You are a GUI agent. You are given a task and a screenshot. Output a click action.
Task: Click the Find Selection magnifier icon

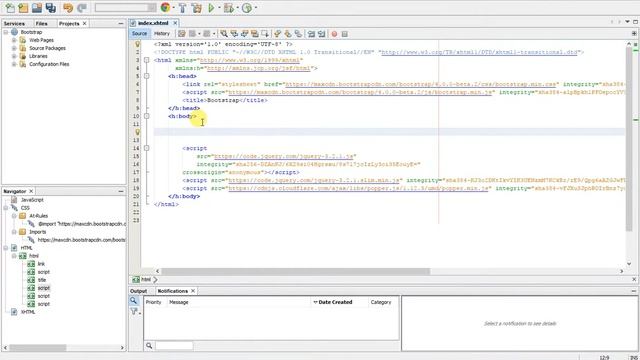point(224,34)
